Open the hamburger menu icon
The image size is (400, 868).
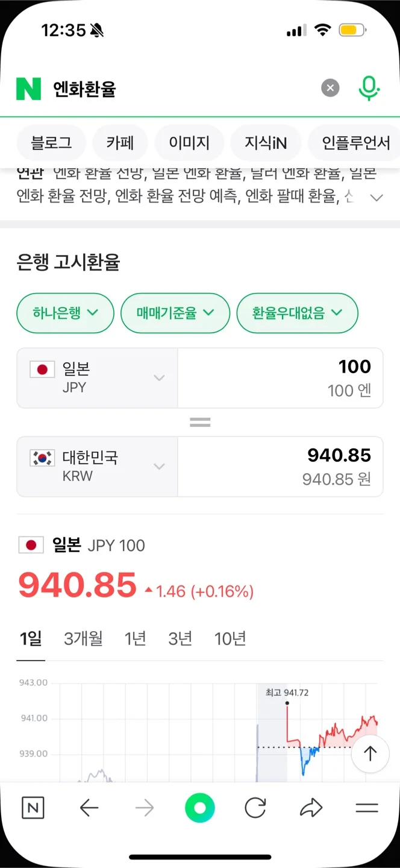click(x=366, y=808)
